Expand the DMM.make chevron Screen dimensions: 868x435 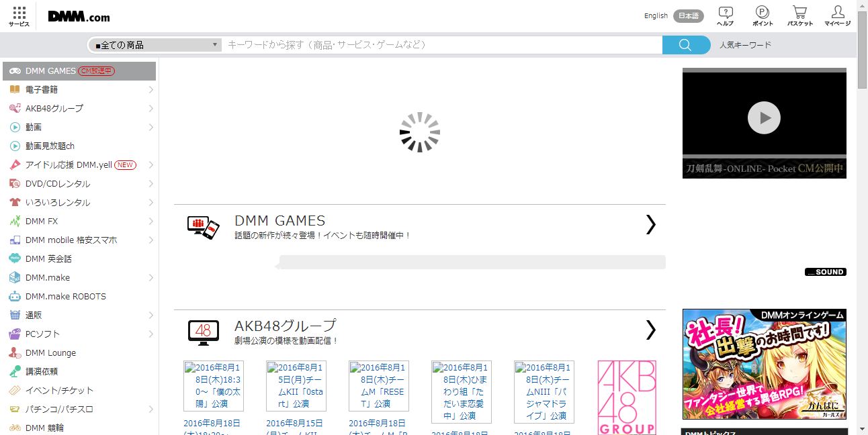click(150, 277)
